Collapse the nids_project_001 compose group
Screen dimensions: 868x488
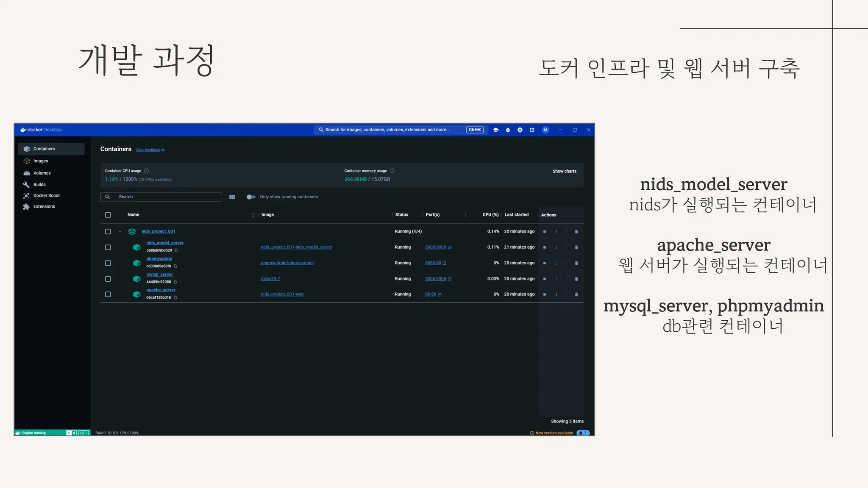(x=120, y=232)
